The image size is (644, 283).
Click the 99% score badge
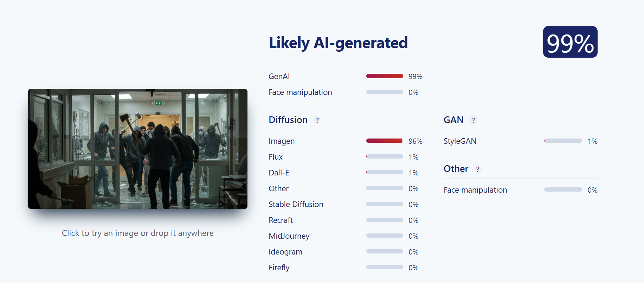(570, 42)
